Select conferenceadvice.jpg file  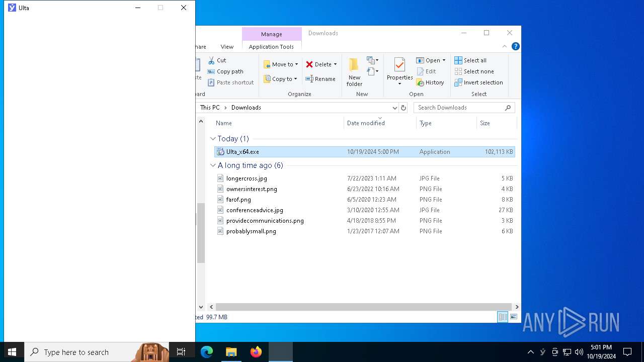coord(365,210)
